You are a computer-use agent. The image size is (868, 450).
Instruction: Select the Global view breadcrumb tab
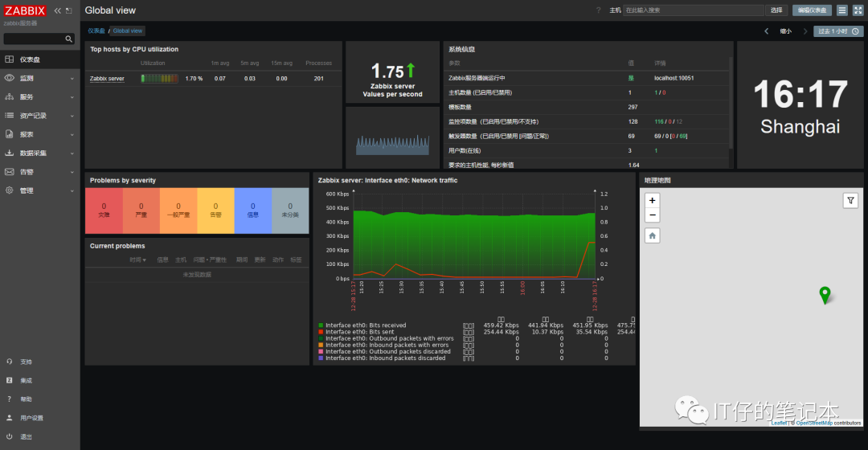click(128, 31)
